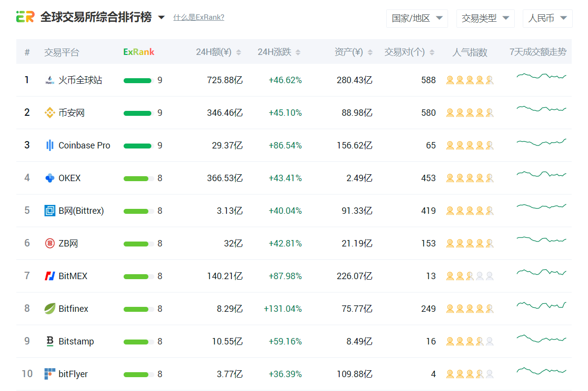
Task: Click the 人气指数 column header
Action: (469, 52)
